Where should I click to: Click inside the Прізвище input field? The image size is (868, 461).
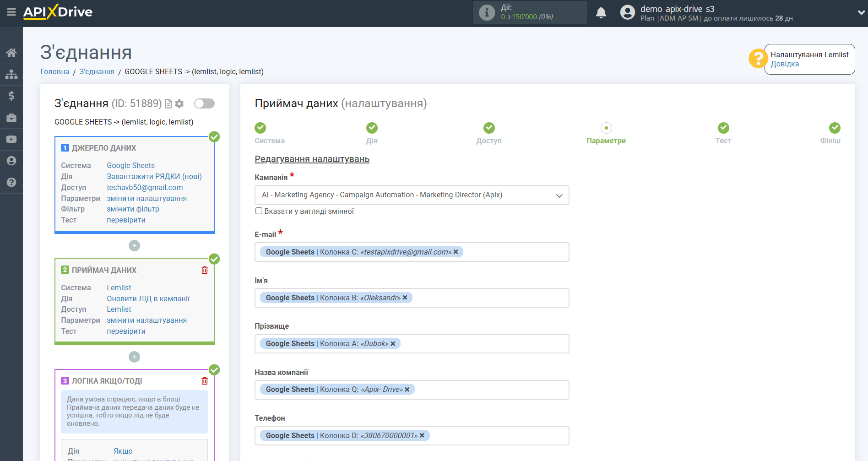(412, 344)
